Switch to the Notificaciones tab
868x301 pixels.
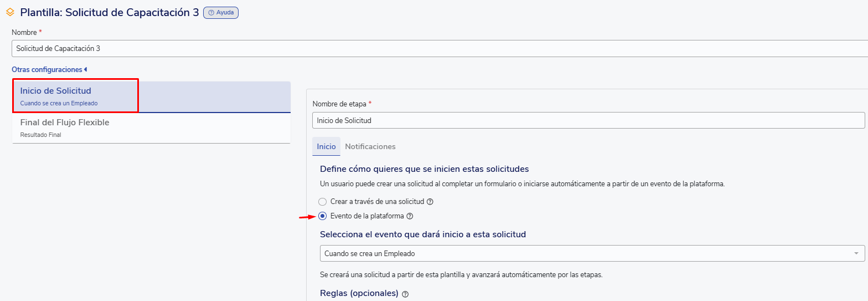tap(370, 146)
